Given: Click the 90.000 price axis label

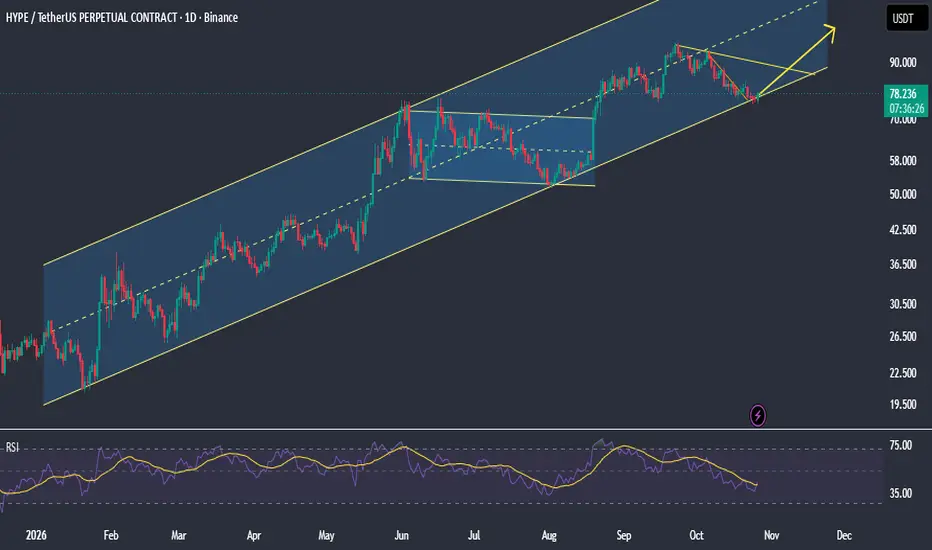Looking at the screenshot, I should tap(902, 62).
